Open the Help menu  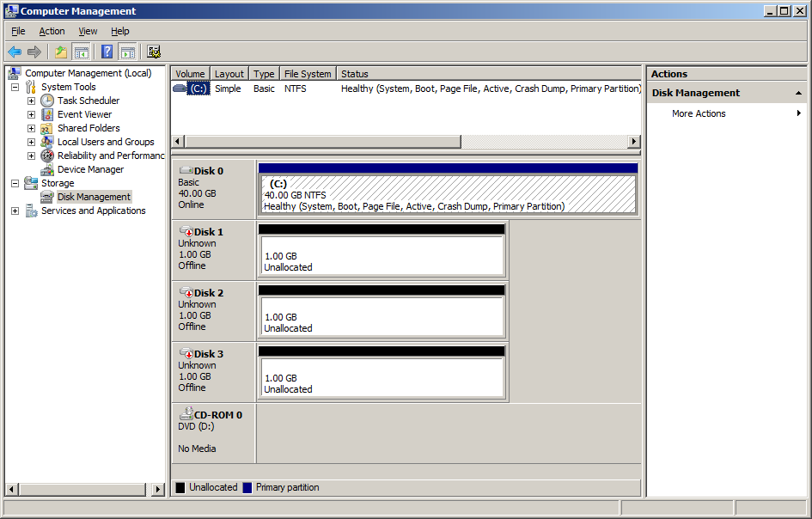point(120,31)
